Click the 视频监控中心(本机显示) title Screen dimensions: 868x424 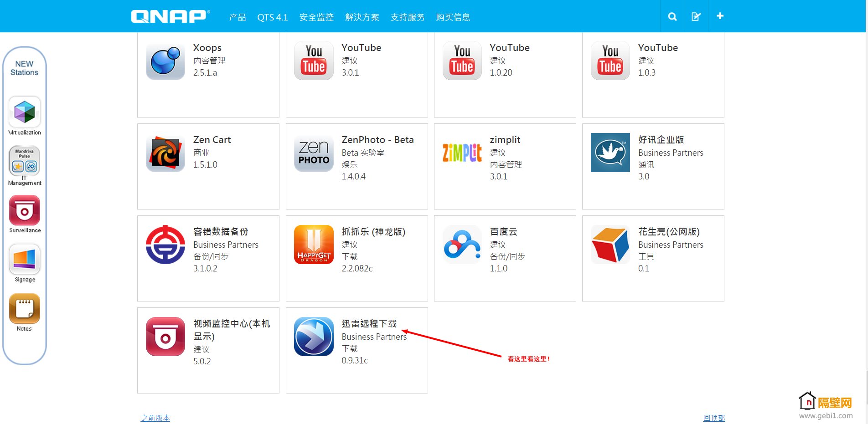(232, 330)
